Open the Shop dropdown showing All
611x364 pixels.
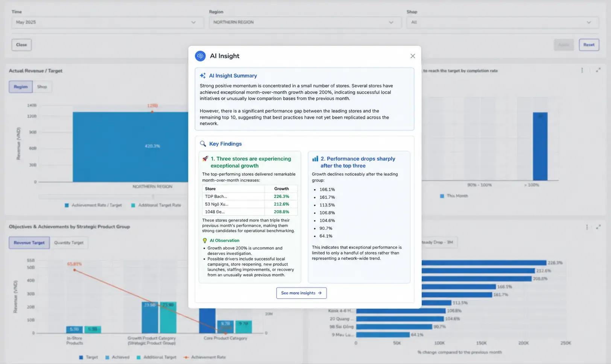pyautogui.click(x=503, y=22)
